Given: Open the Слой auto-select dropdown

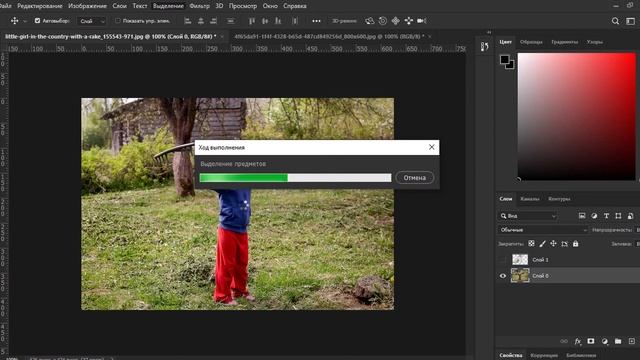Looking at the screenshot, I should [91, 21].
